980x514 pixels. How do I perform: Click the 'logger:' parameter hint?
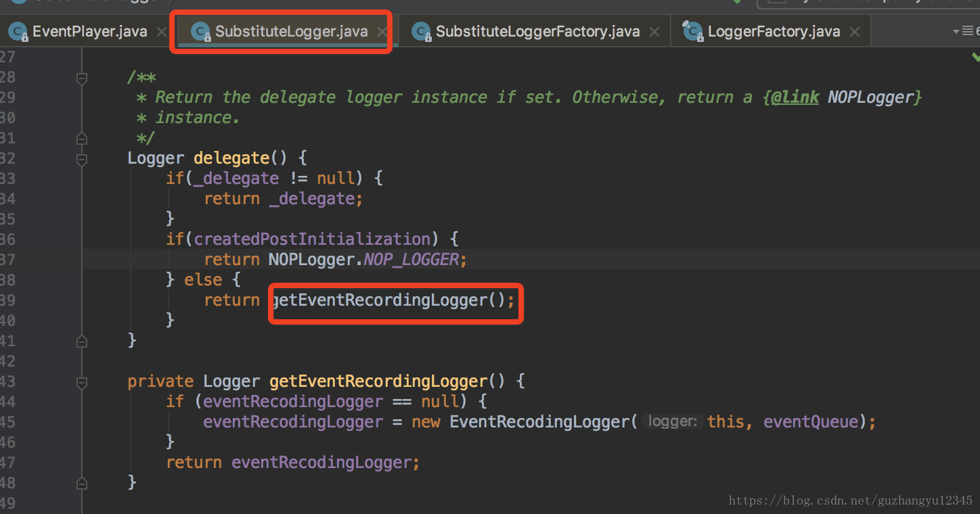tap(671, 422)
